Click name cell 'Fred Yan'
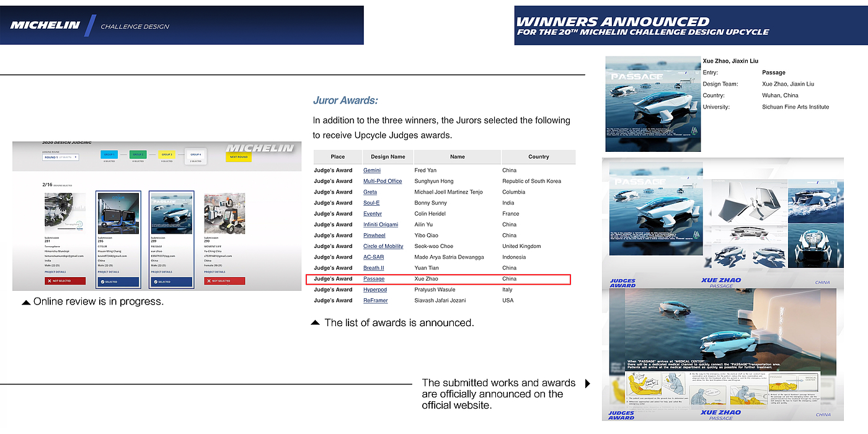The height and width of the screenshot is (434, 868). (x=427, y=170)
